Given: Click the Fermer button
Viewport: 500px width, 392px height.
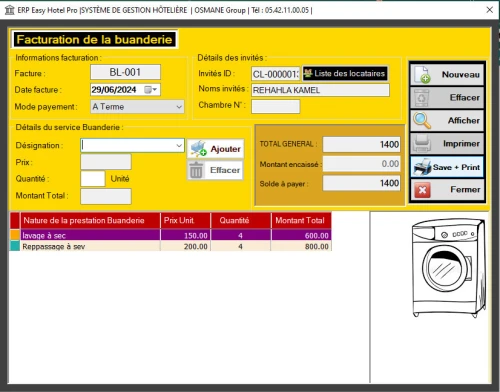Looking at the screenshot, I should [447, 190].
